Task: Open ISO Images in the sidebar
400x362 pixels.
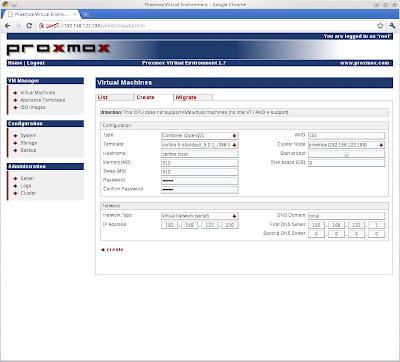Action: coord(33,107)
